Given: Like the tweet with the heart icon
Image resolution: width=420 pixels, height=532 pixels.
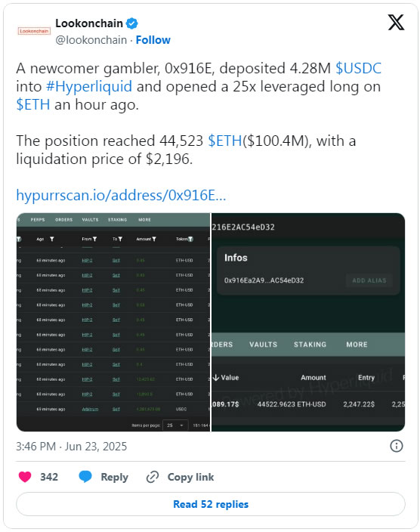Looking at the screenshot, I should (25, 477).
